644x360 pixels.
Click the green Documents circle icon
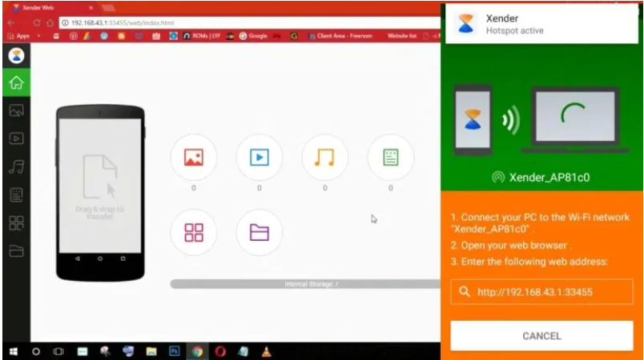coord(390,158)
